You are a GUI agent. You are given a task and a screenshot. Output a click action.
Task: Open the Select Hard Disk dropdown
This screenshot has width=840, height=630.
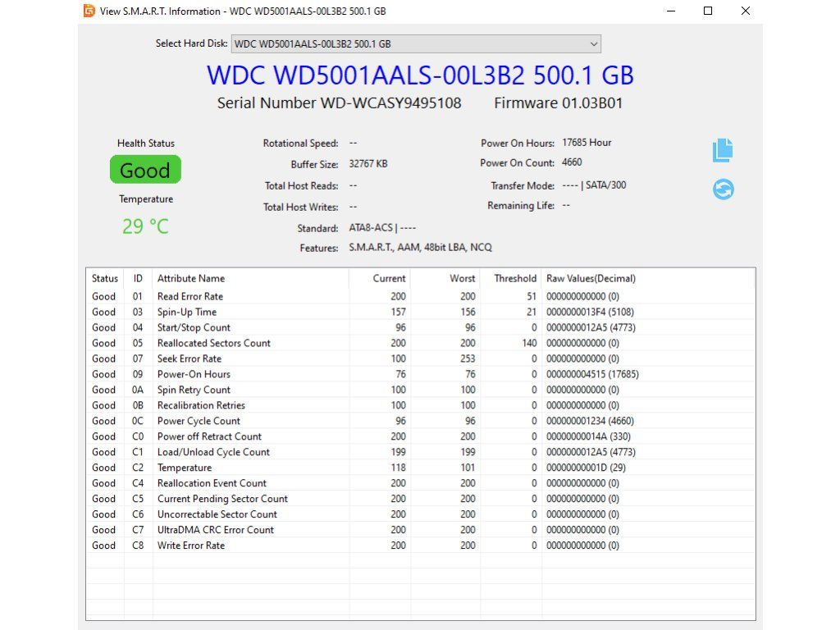[x=416, y=44]
